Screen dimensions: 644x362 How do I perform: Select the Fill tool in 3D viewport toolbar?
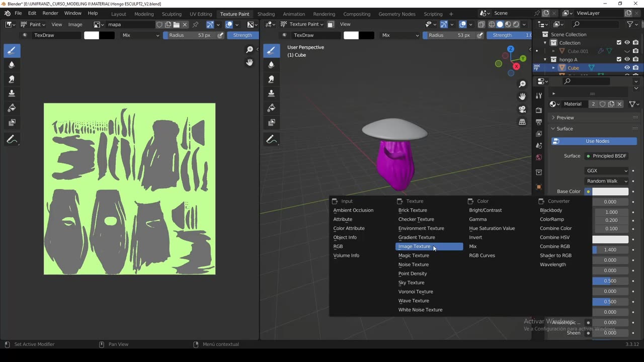click(x=271, y=108)
